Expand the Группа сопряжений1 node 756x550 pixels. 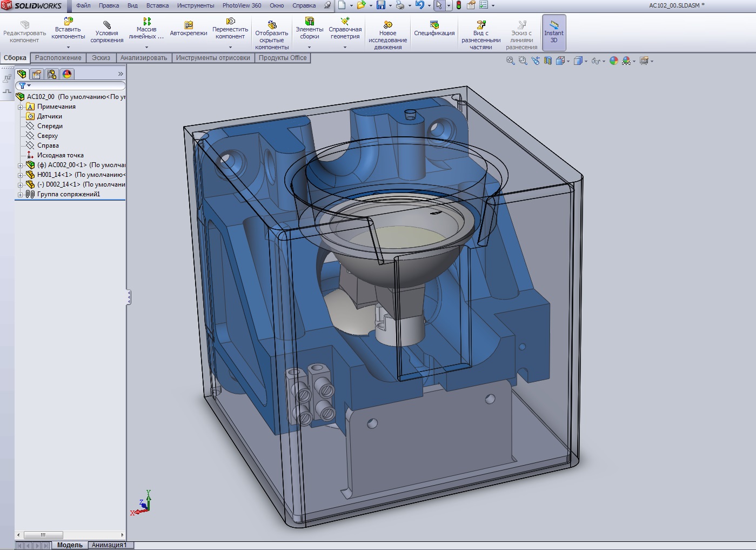[21, 195]
